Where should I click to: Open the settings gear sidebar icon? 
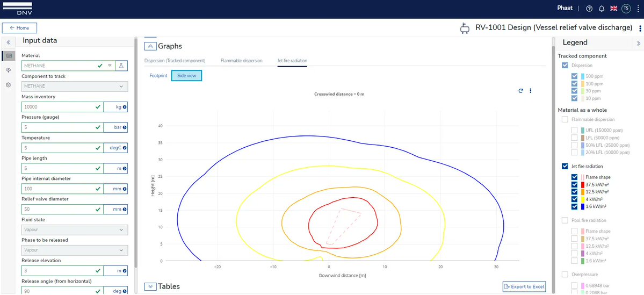9,85
